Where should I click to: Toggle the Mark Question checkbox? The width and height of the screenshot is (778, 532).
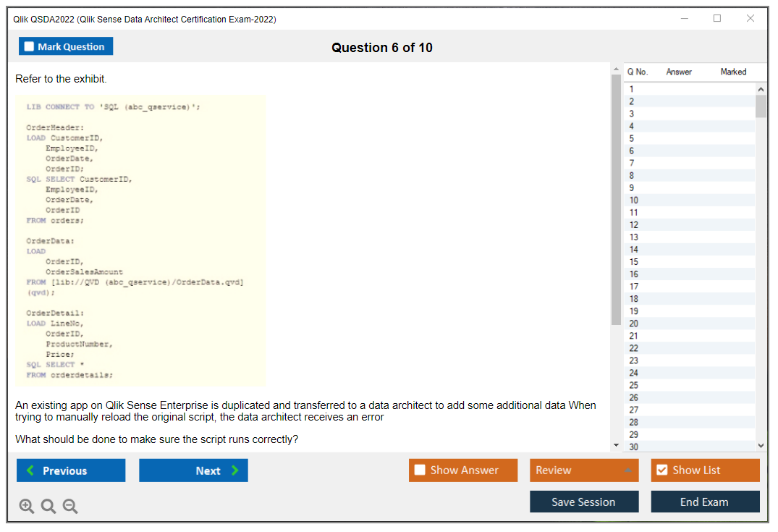pos(30,46)
